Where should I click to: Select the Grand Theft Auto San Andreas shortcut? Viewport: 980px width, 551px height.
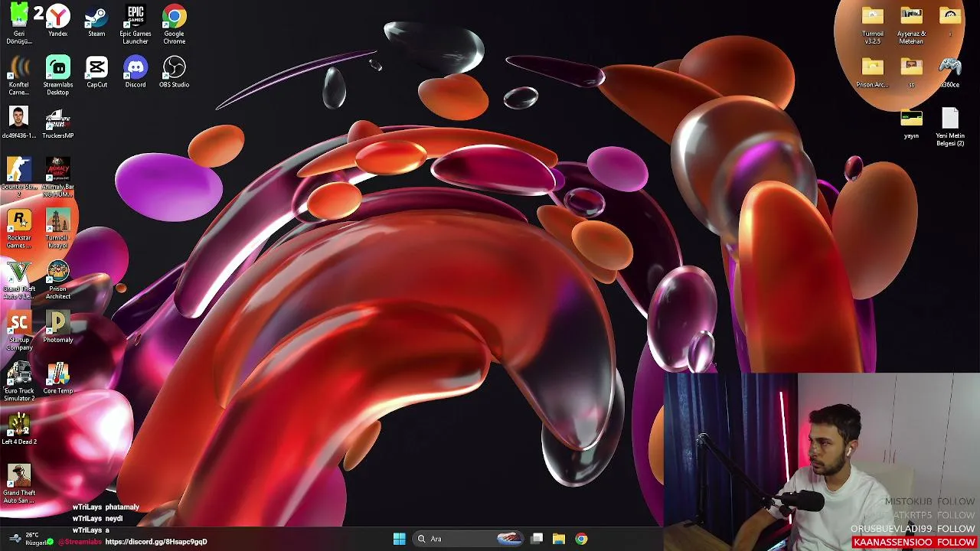(19, 484)
